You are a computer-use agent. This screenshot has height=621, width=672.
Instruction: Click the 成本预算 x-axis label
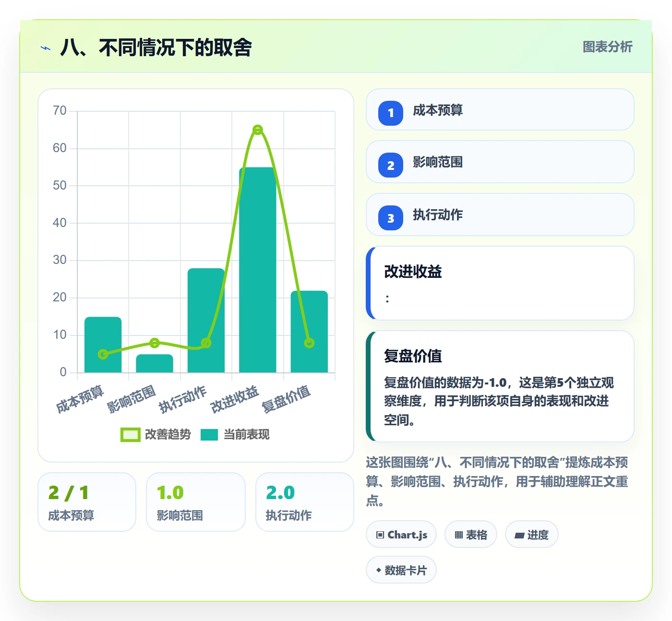[80, 399]
